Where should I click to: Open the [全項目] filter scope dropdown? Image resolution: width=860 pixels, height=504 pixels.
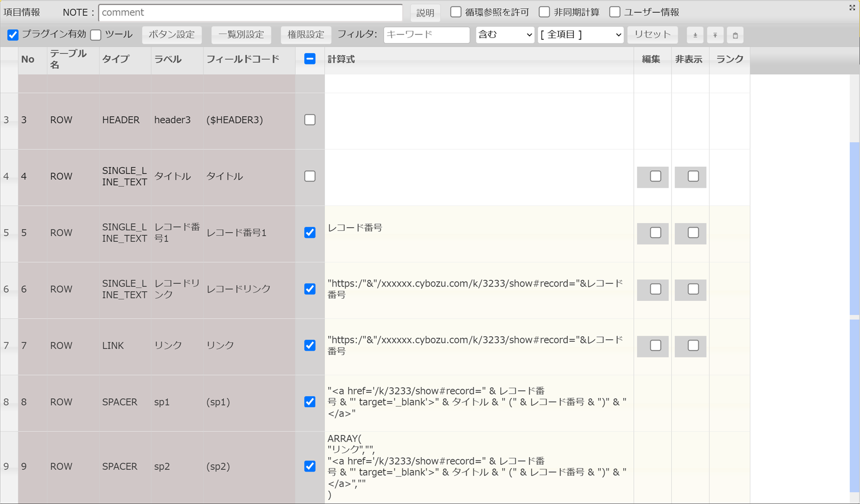[580, 35]
